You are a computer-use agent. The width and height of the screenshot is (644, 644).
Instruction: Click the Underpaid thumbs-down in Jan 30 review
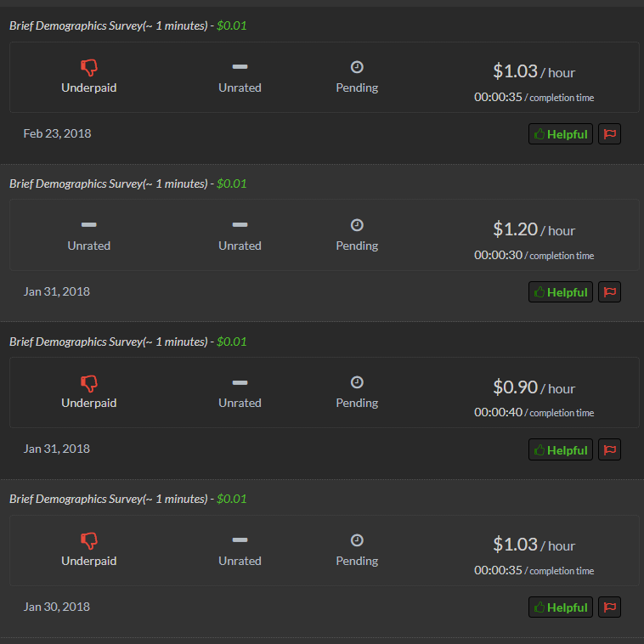[x=89, y=540]
